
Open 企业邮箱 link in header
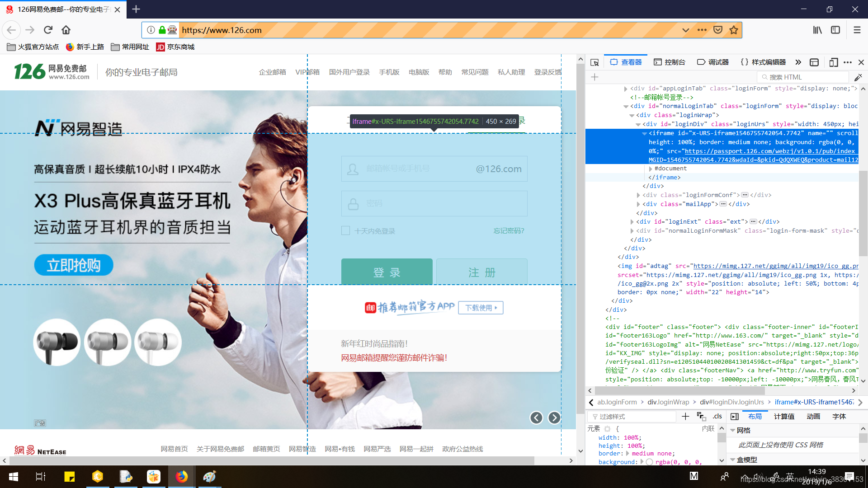click(272, 72)
